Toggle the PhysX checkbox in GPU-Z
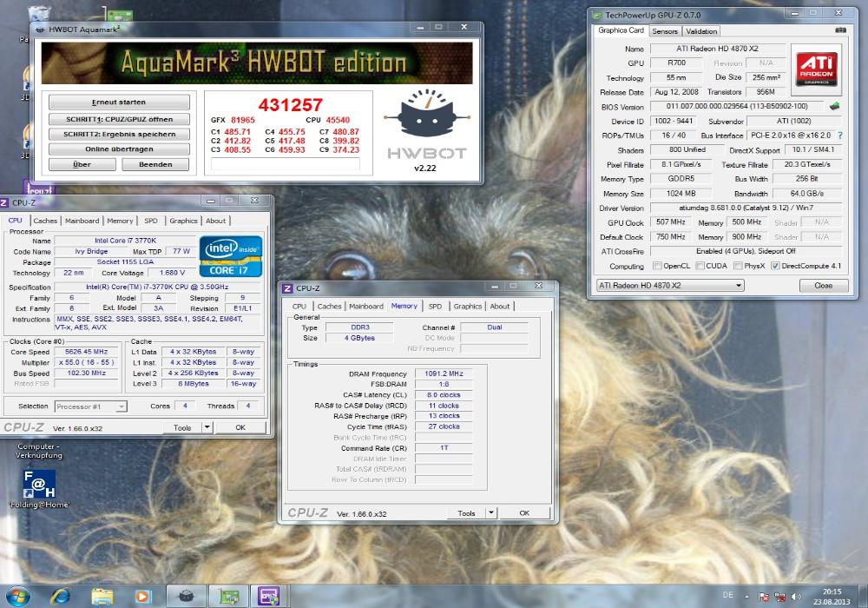The image size is (868, 608). (738, 266)
